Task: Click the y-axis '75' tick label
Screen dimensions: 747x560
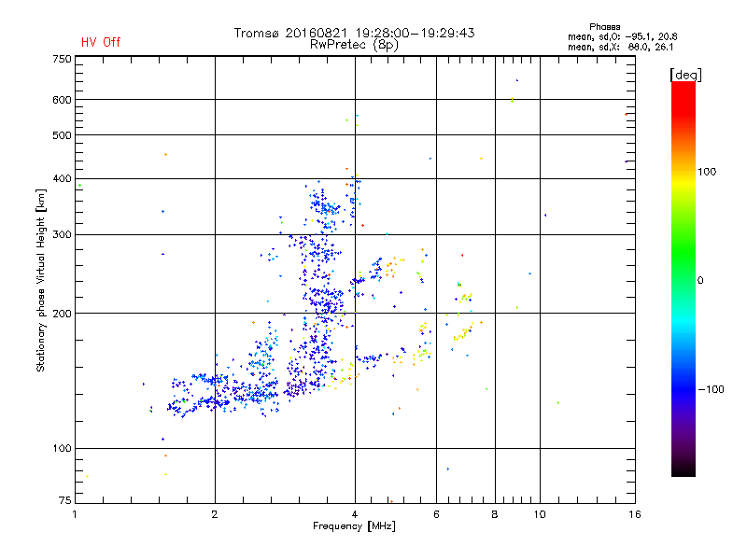Action: (x=65, y=500)
